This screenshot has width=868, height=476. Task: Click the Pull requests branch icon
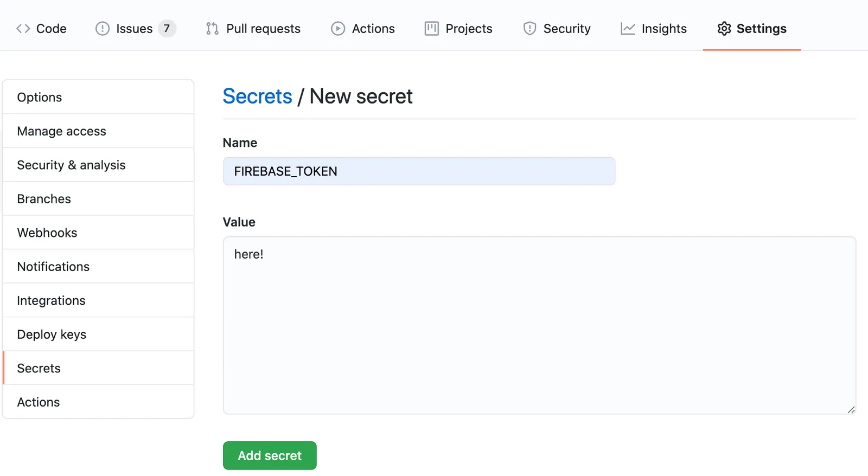point(211,28)
